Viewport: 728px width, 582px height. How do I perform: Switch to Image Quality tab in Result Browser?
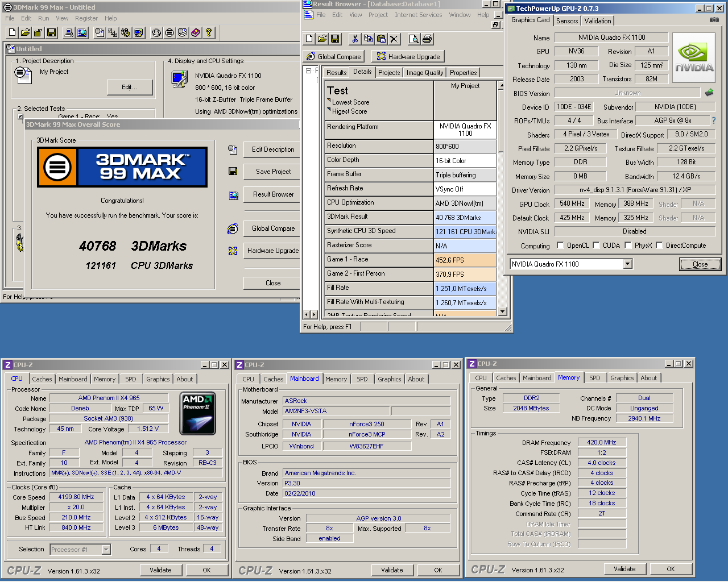(425, 73)
